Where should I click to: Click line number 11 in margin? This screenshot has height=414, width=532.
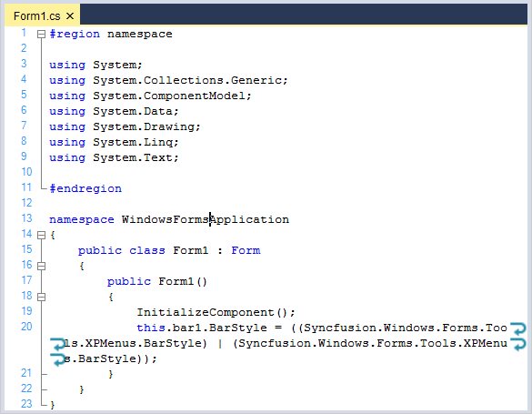[x=26, y=187]
